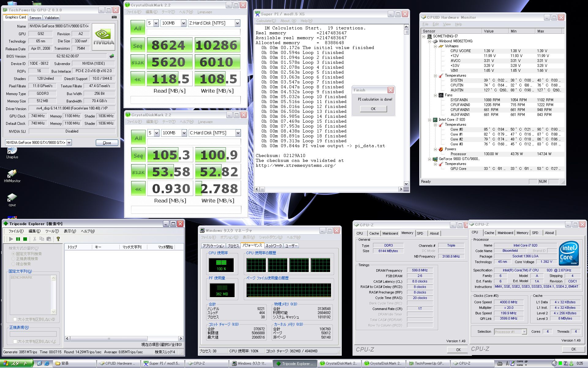Click the GPU-Z screenshot camera icon
Screen dimensions: 588x368
coord(114,17)
